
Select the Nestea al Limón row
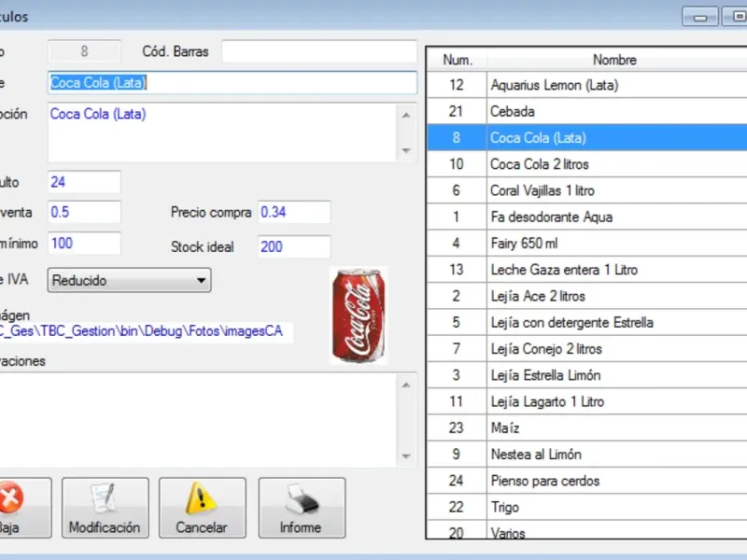[587, 455]
